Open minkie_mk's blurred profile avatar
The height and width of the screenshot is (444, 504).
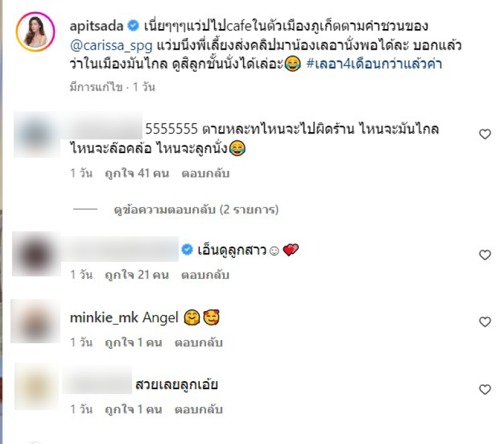click(x=35, y=321)
